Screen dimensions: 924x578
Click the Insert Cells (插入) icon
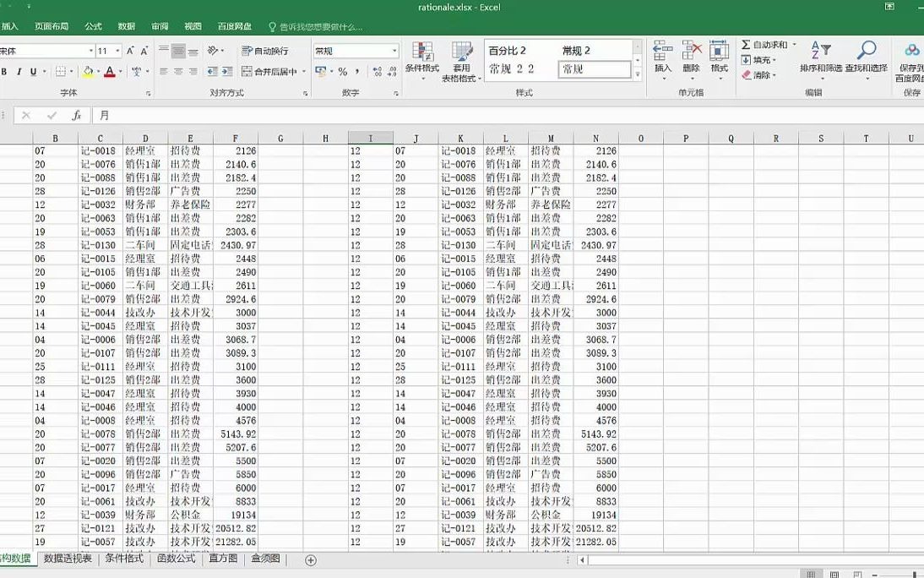click(x=663, y=51)
